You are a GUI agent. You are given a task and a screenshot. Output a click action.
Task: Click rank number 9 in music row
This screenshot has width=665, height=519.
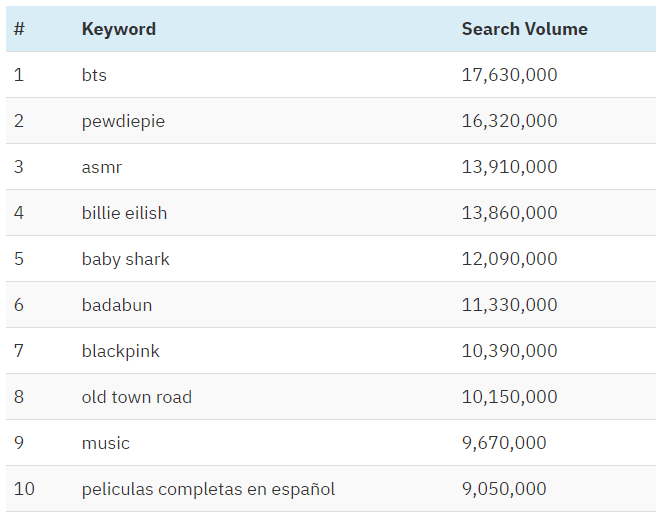(19, 443)
